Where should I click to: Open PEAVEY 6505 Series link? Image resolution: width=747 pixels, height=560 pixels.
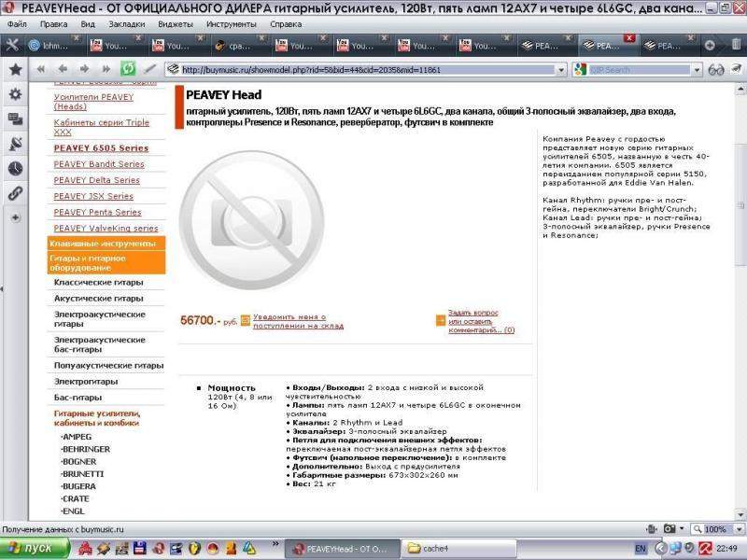tap(101, 148)
